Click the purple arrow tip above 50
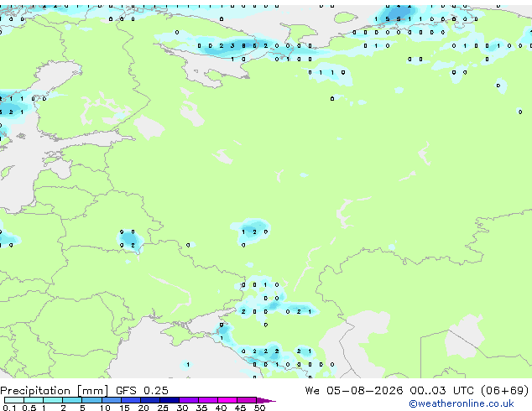The width and height of the screenshot is (532, 411). tap(266, 400)
